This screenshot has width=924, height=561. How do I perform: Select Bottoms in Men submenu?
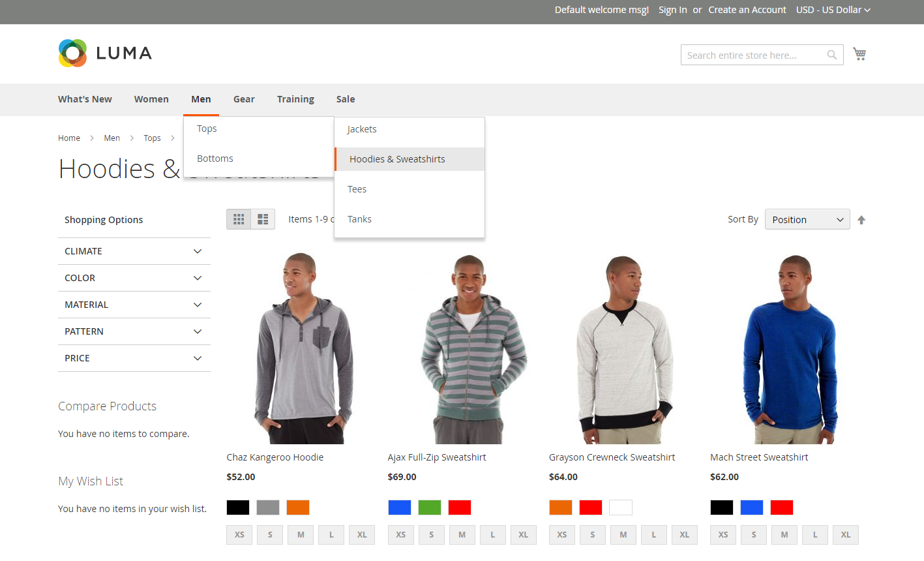point(259,159)
